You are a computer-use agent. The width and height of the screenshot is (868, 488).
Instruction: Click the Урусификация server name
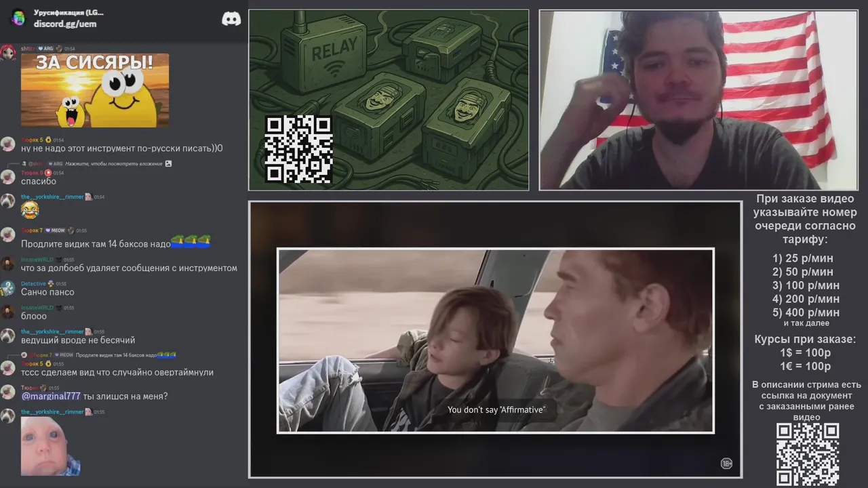pos(68,13)
